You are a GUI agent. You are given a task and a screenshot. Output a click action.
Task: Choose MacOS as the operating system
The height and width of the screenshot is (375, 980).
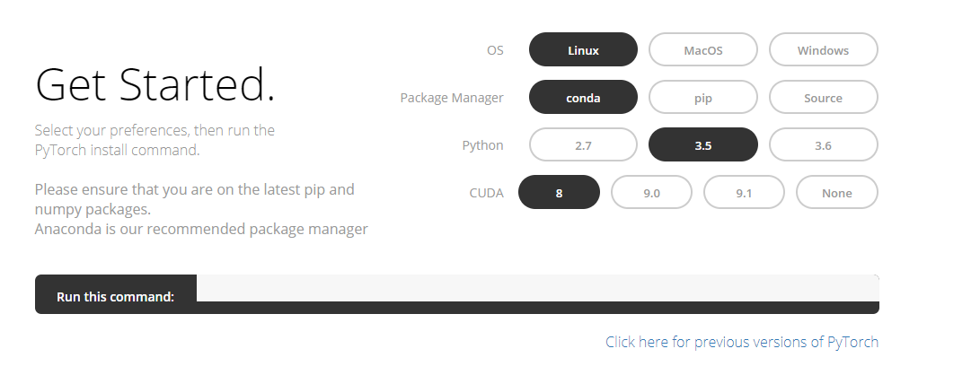click(703, 50)
